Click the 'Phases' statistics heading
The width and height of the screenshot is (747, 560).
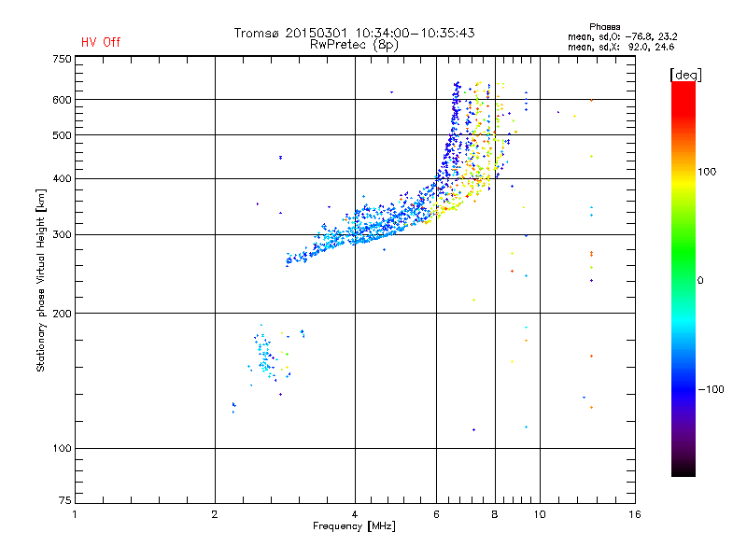pos(604,27)
